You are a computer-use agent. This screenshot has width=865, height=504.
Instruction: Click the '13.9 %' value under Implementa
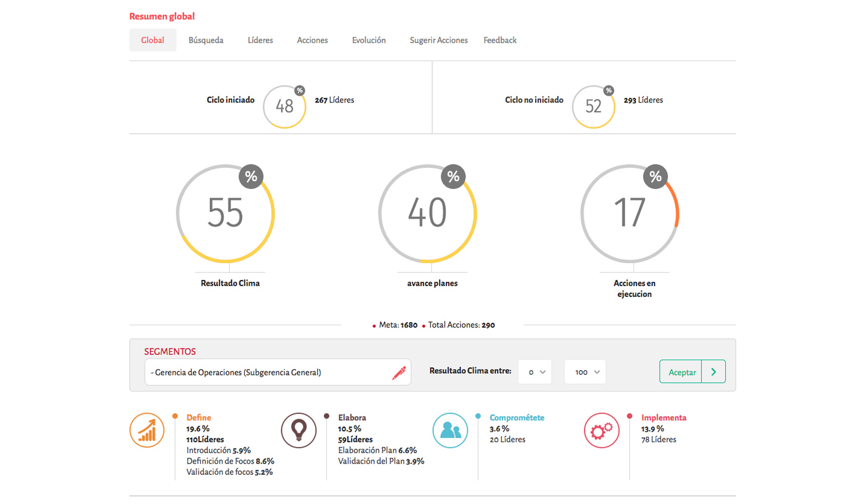653,429
